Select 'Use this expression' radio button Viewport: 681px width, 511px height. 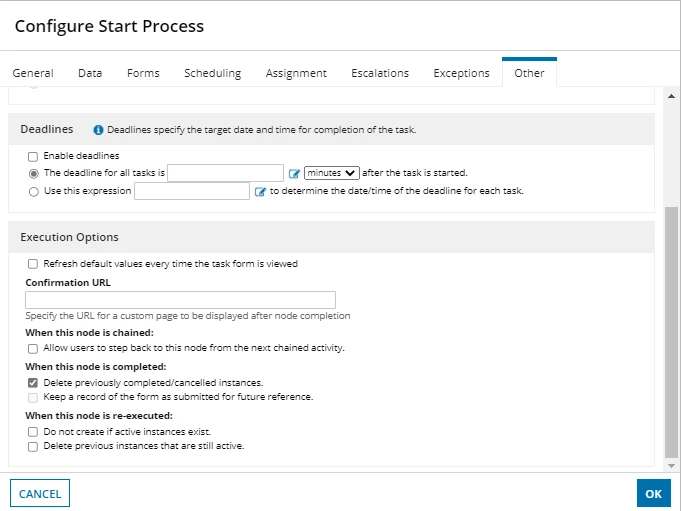[x=33, y=191]
